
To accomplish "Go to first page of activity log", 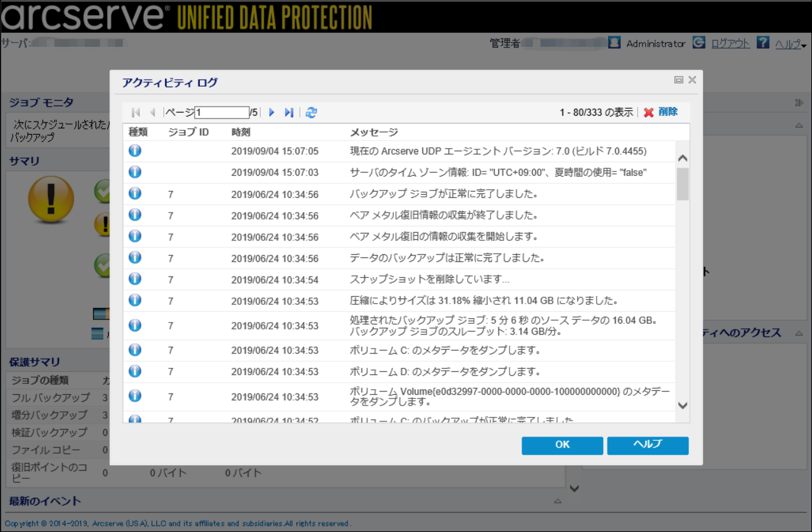I will pyautogui.click(x=135, y=113).
